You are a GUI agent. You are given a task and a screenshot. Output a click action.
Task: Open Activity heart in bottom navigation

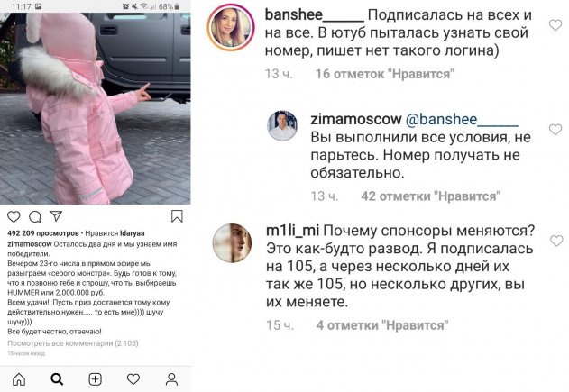[133, 379]
